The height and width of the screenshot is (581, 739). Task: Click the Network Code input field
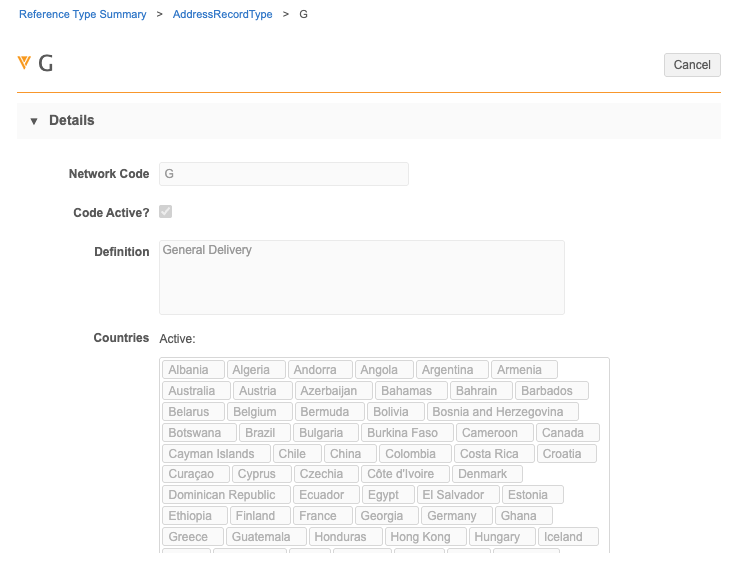(284, 174)
